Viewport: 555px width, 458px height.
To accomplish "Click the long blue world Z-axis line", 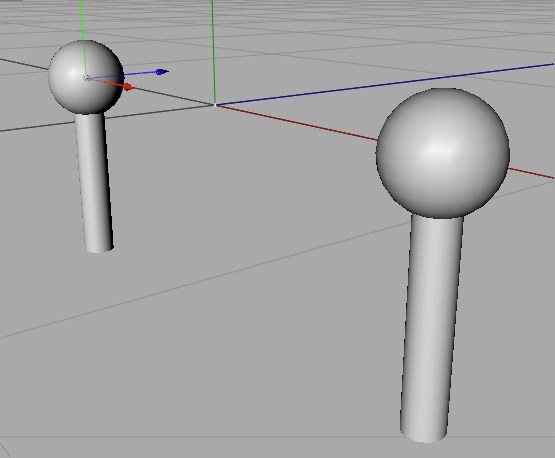I will tap(385, 84).
